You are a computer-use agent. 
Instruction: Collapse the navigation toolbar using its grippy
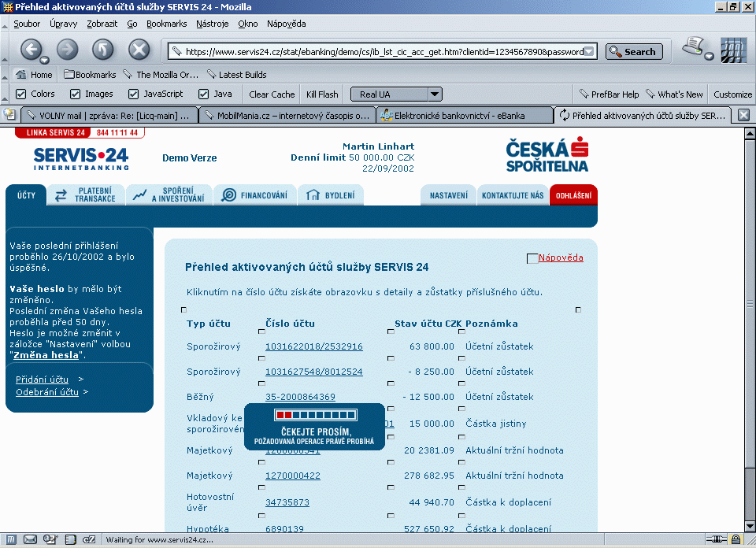(5, 50)
